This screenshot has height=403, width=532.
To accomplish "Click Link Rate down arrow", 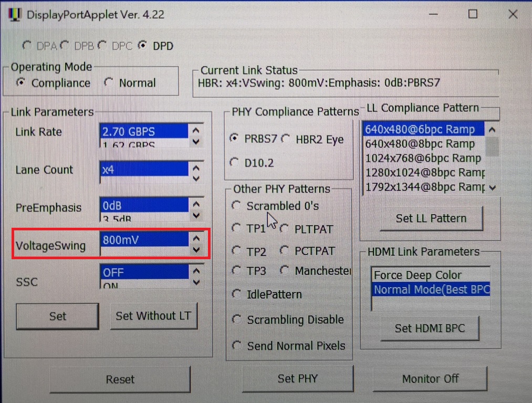I will (x=196, y=141).
